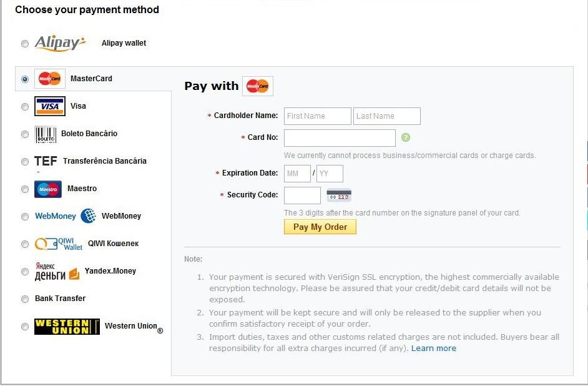
Task: Click the WebMoney globe icon
Action: point(88,216)
